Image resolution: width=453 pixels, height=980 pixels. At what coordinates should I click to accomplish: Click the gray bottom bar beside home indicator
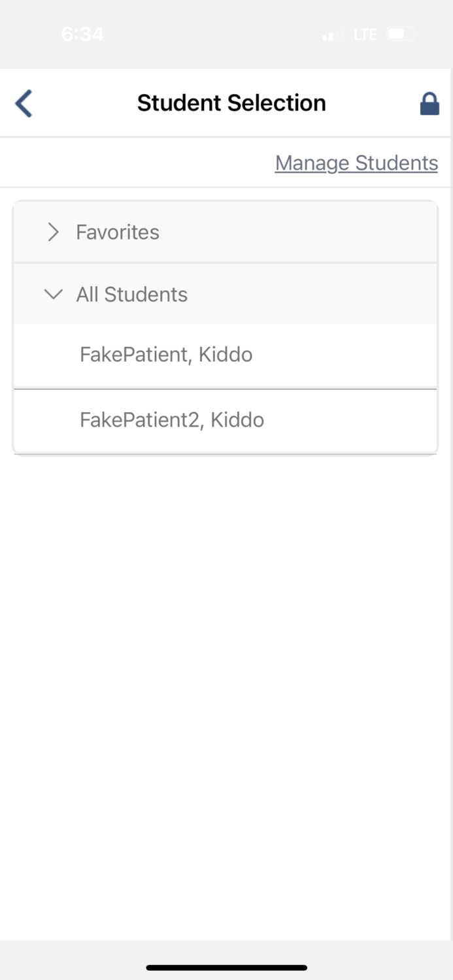379,960
